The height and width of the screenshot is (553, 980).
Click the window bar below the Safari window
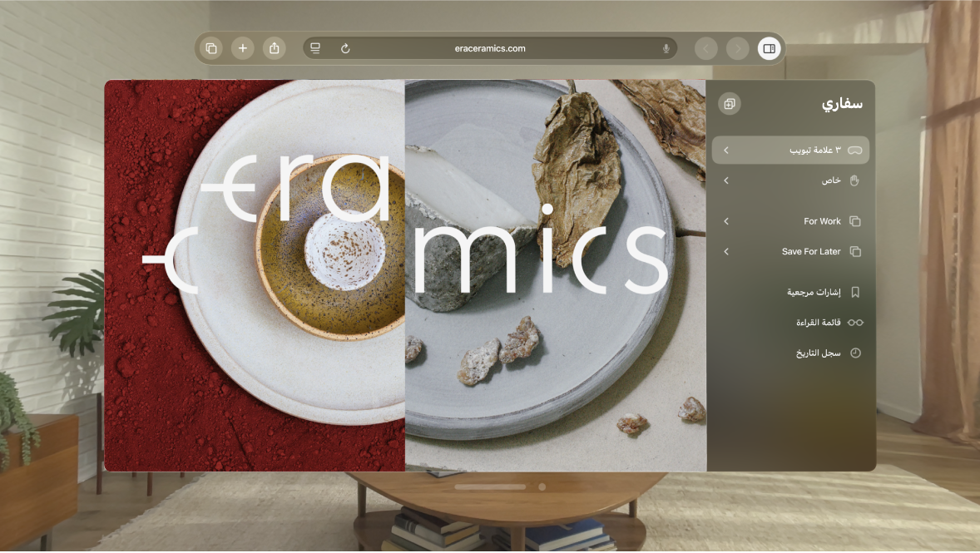pyautogui.click(x=490, y=486)
